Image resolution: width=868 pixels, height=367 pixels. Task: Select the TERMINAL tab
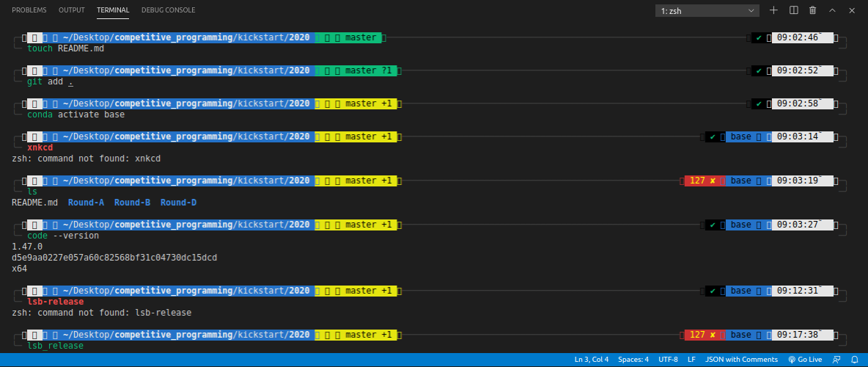tap(113, 10)
